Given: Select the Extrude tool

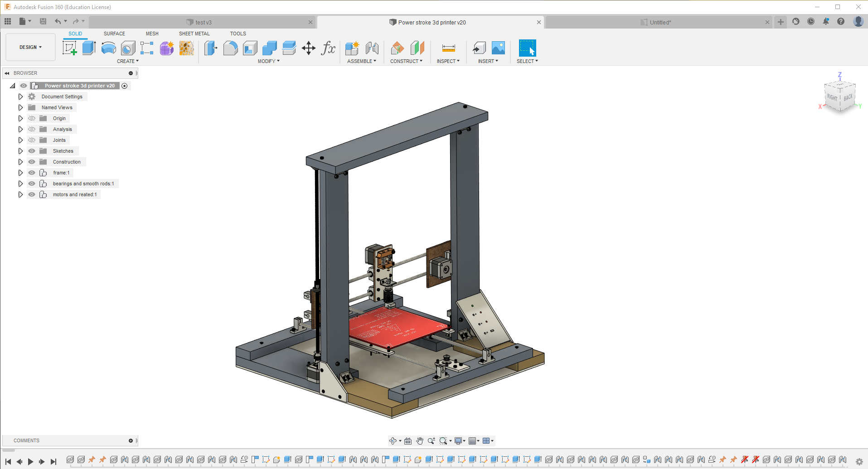Looking at the screenshot, I should [x=89, y=48].
